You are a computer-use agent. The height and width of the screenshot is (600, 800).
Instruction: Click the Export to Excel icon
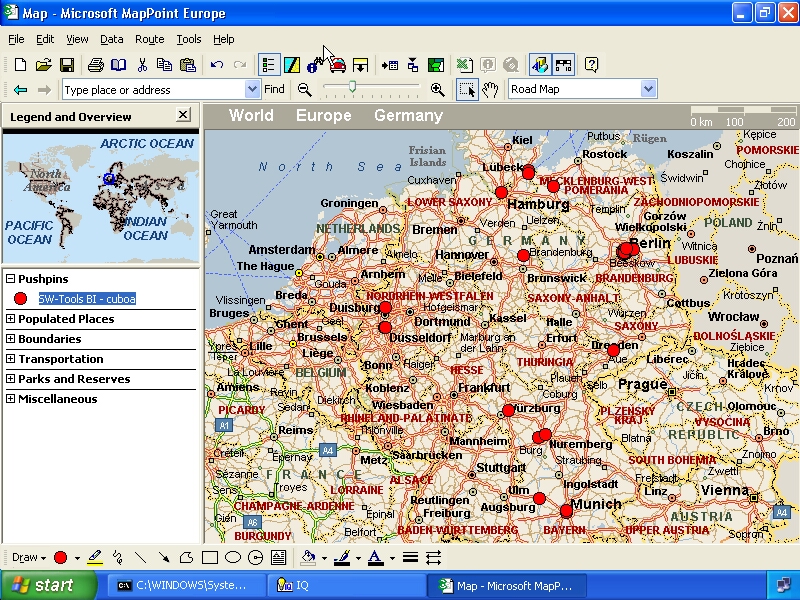[x=464, y=65]
